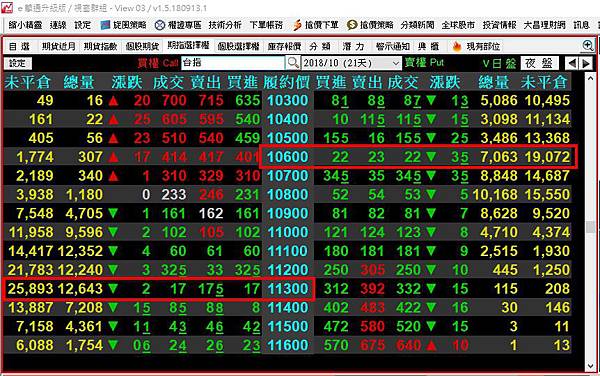Screen dimensions: 600x376
Task: Click the 履約價 column header
Action: pyautogui.click(x=287, y=82)
